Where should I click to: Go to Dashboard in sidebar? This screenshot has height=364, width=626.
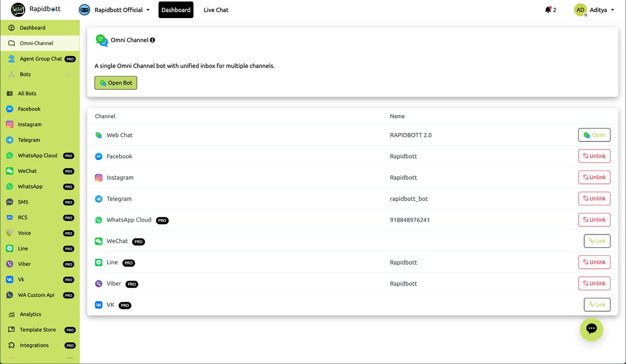pos(40,28)
